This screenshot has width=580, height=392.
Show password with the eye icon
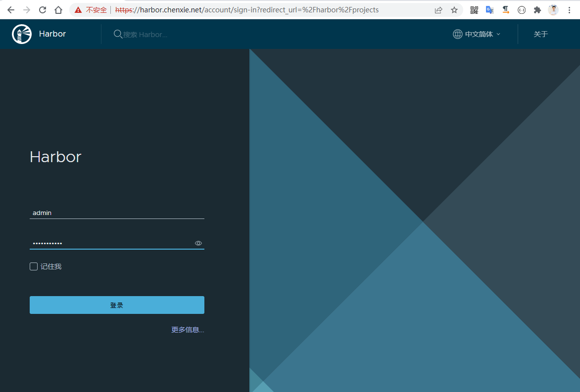(x=198, y=243)
